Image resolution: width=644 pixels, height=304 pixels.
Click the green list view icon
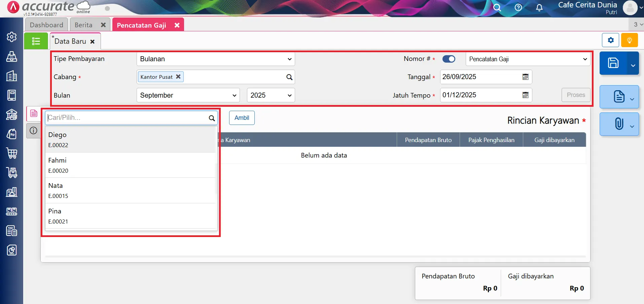(36, 41)
